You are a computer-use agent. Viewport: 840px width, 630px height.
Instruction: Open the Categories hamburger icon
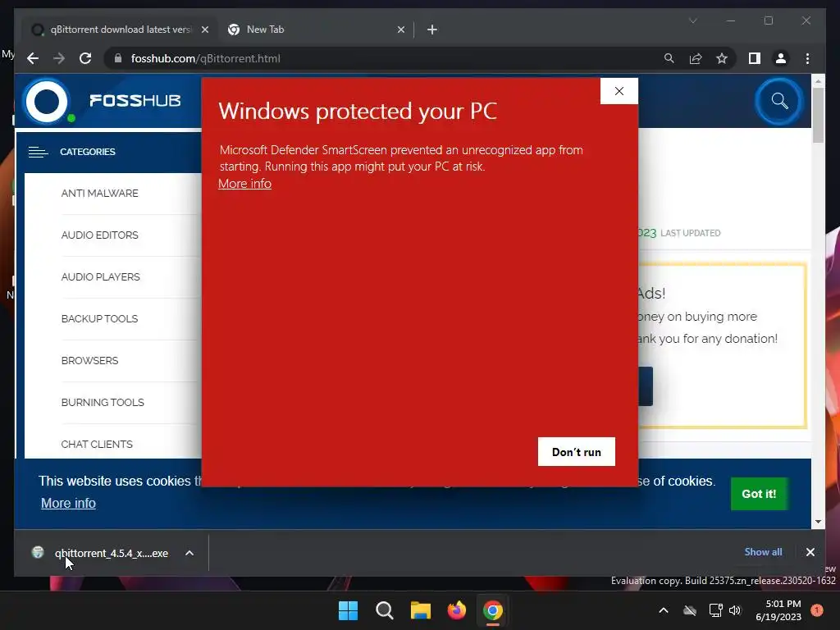click(x=38, y=152)
